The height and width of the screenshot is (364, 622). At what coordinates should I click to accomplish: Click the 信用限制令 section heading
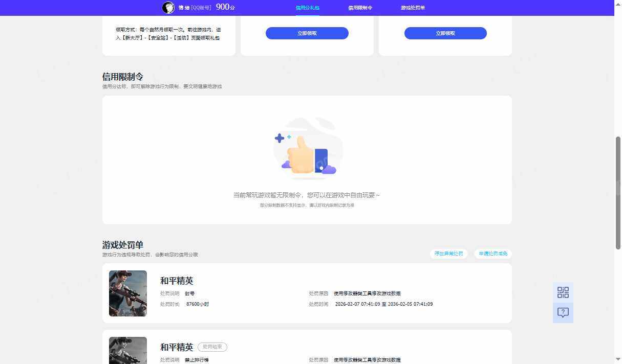point(123,77)
